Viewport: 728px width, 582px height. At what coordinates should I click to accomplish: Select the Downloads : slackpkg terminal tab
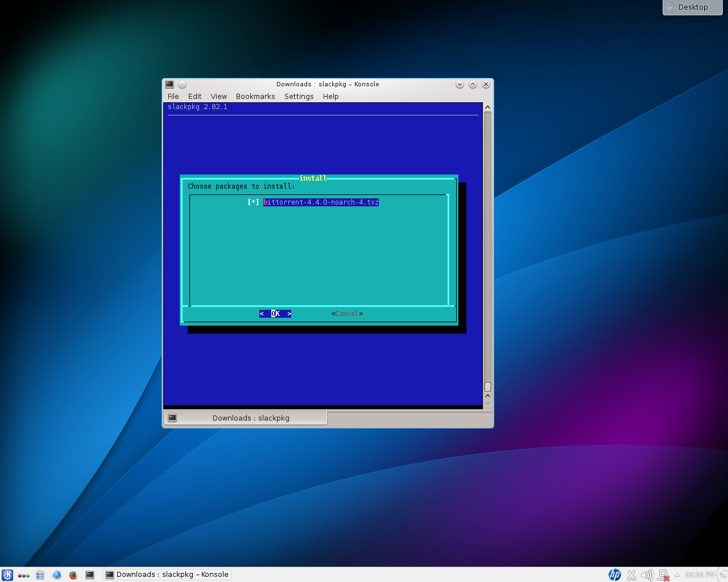tap(246, 418)
